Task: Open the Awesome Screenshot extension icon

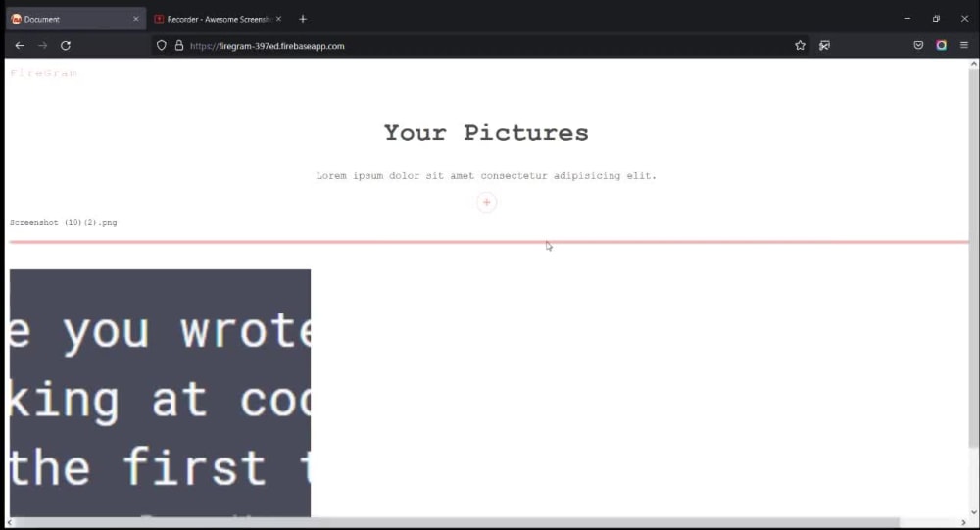Action: click(x=824, y=46)
